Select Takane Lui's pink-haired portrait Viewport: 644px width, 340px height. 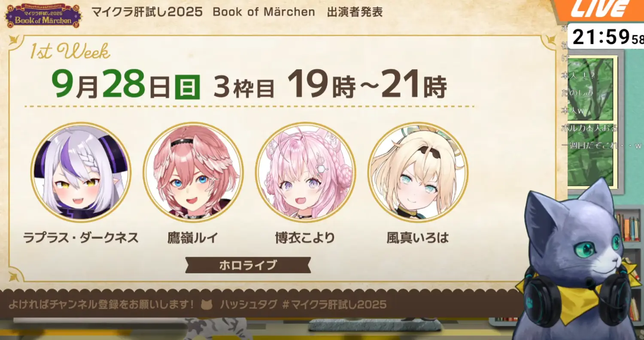193,172
